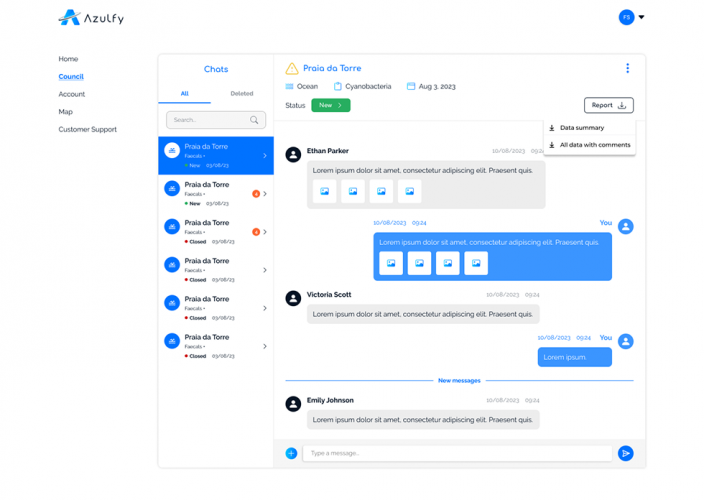Image resolution: width=704 pixels, height=500 pixels.
Task: Focus the Type a message field
Action: point(457,453)
